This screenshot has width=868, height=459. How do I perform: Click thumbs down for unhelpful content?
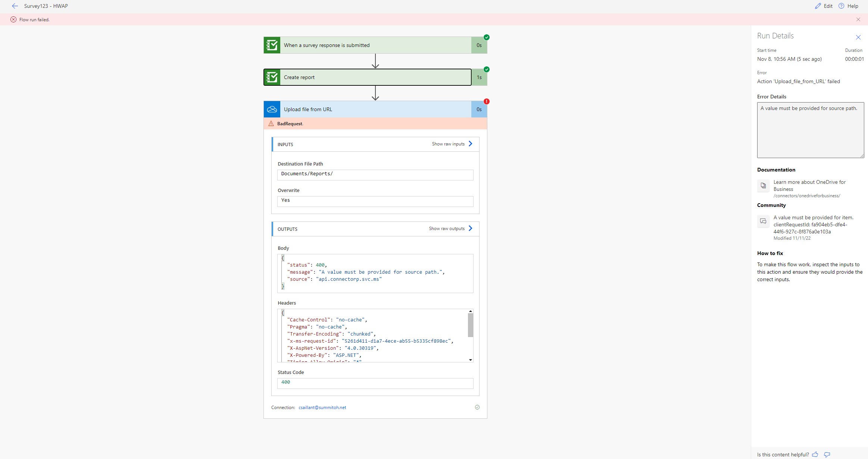(827, 455)
